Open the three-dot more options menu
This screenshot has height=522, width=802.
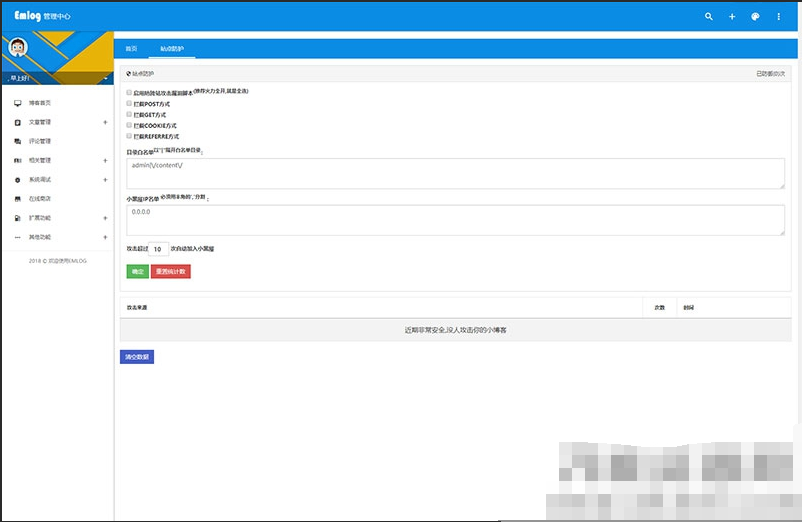click(779, 17)
